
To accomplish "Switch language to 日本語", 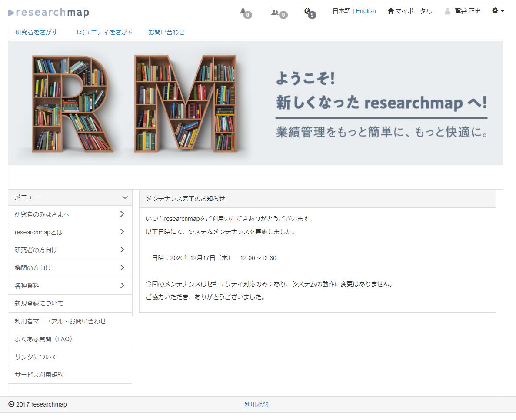I will (342, 11).
